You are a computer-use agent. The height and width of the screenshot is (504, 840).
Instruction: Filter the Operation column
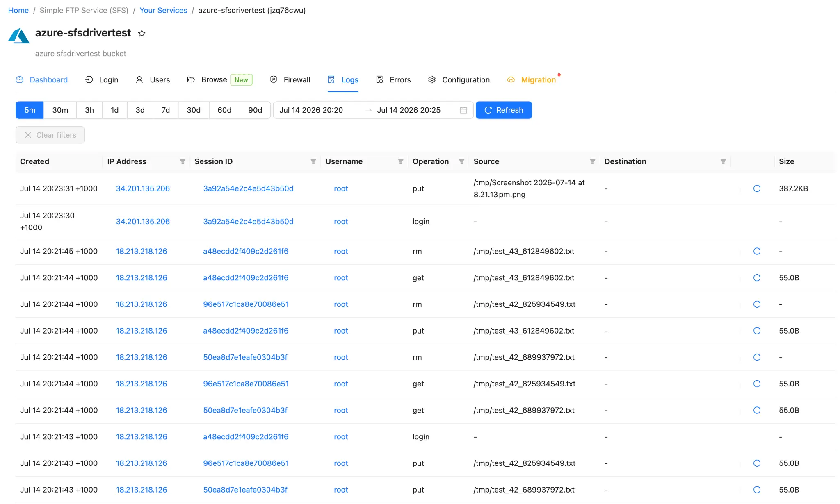(x=461, y=161)
